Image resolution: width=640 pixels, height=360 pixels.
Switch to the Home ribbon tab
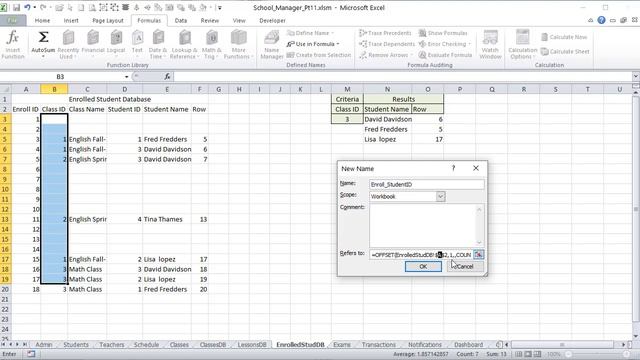coord(42,20)
